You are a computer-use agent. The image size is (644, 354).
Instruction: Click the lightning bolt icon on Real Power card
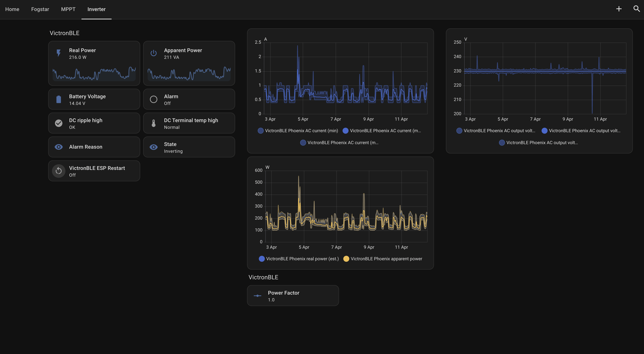58,53
